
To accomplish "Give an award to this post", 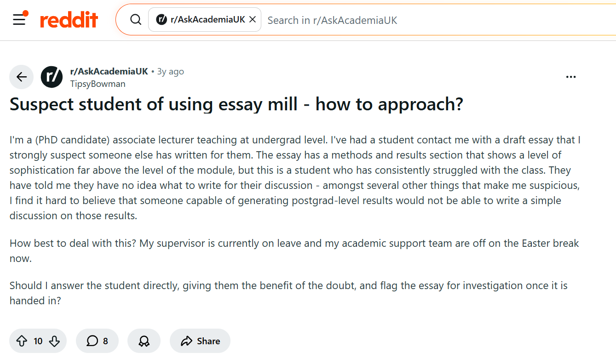I will point(144,341).
